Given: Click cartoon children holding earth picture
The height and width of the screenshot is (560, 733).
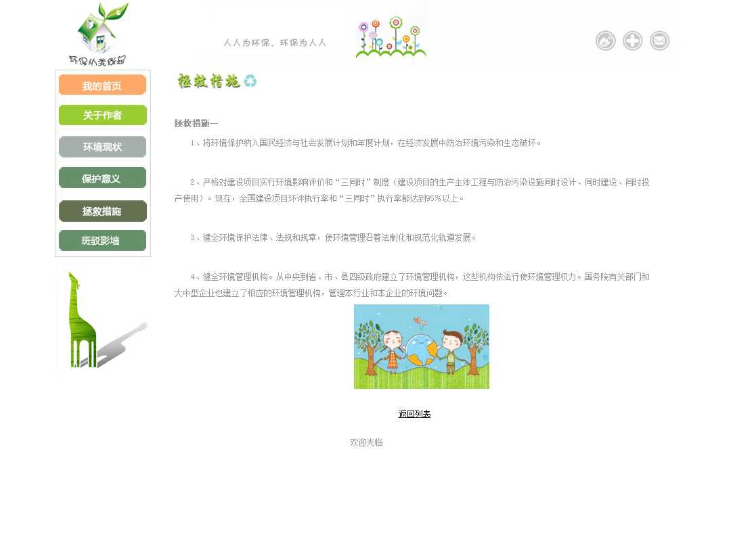Looking at the screenshot, I should [x=421, y=346].
